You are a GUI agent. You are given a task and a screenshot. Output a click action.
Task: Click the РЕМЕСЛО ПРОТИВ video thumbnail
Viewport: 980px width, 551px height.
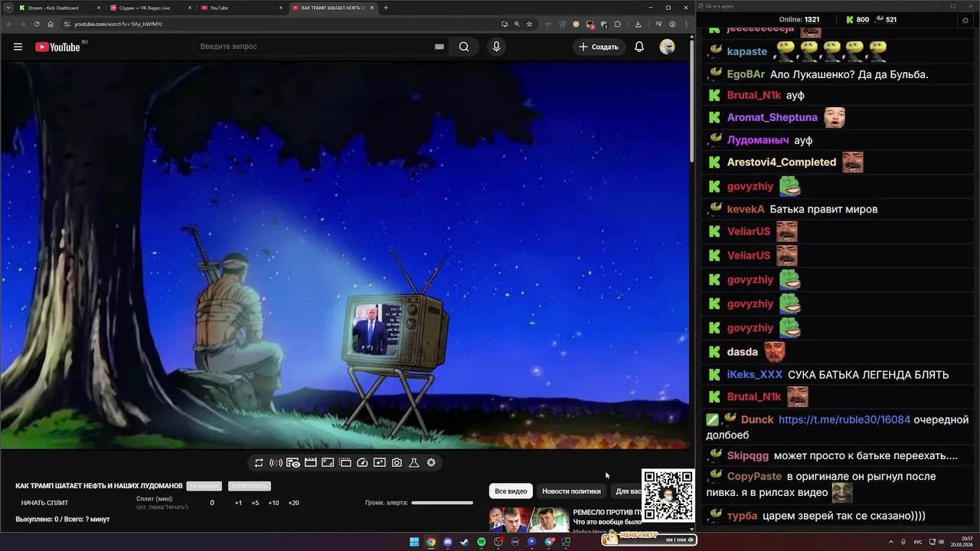[530, 519]
